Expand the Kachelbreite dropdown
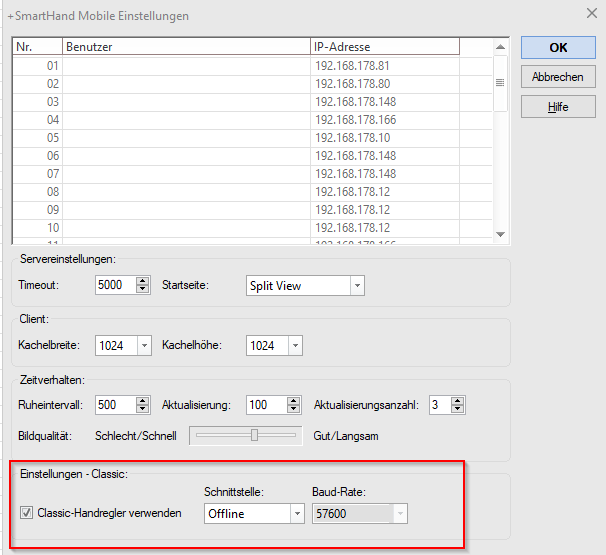This screenshot has height=555, width=606. [144, 345]
